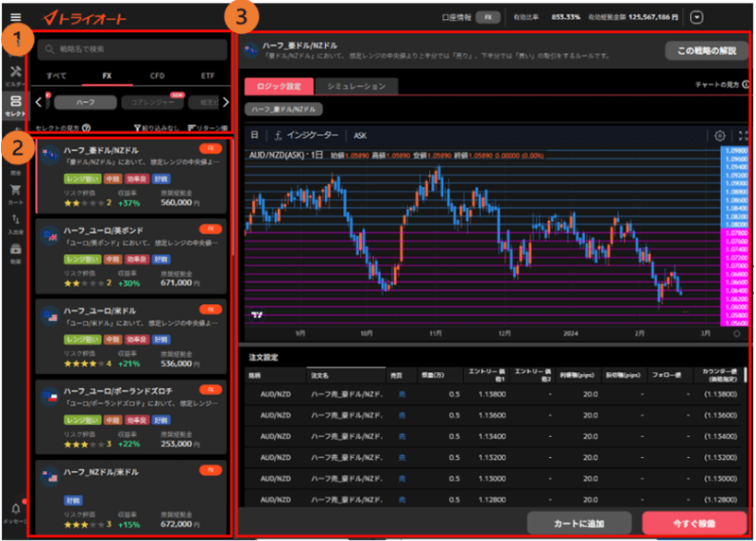The image size is (756, 541).
Task: Toggle the FX account badge beside 口座情報
Action: coord(488,17)
